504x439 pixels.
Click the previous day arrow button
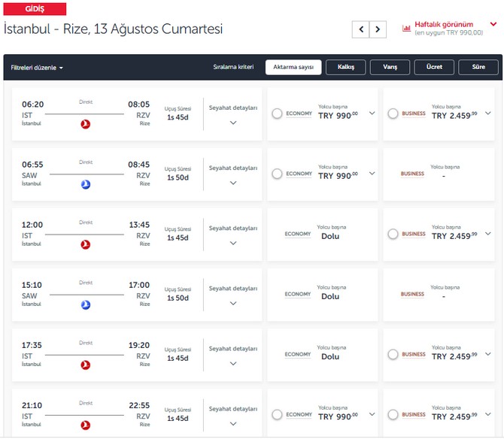tap(361, 29)
